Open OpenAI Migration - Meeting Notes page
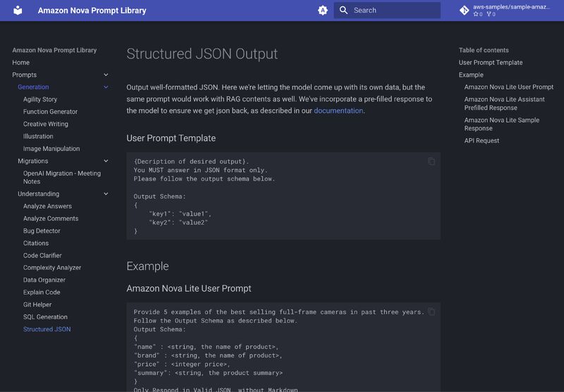Image resolution: width=564 pixels, height=392 pixels. tap(62, 177)
